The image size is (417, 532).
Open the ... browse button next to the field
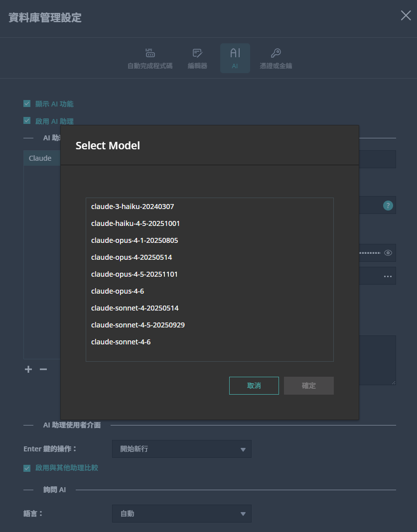(x=388, y=276)
